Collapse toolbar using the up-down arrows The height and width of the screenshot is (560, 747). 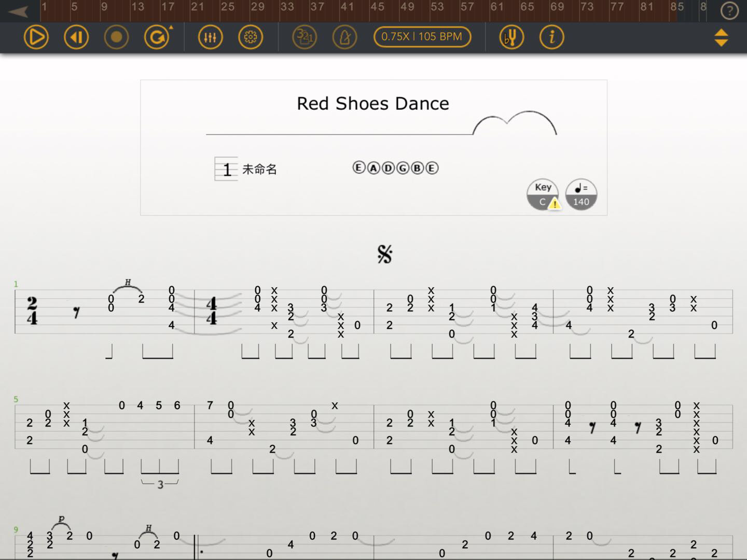click(721, 37)
